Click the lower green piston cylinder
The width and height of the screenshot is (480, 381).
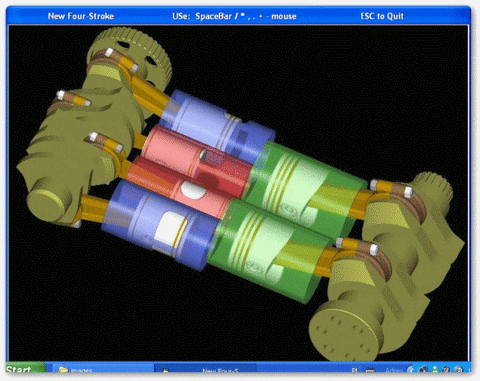268,248
